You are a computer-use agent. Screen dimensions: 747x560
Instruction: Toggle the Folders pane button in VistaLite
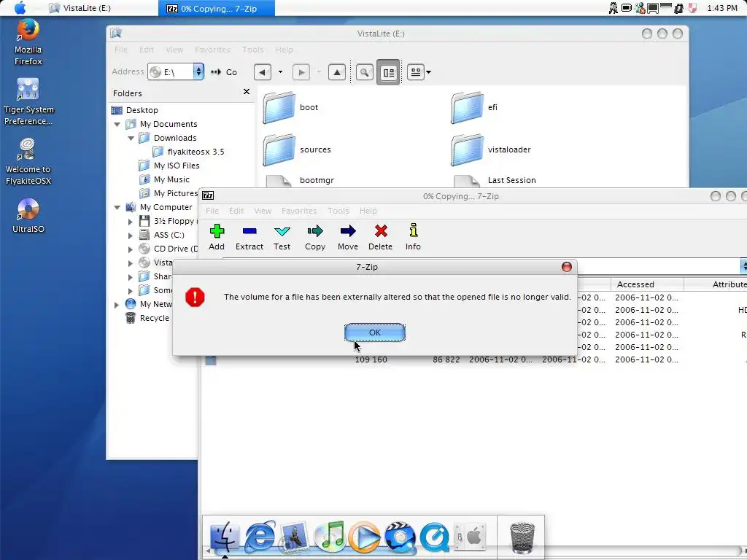(388, 72)
